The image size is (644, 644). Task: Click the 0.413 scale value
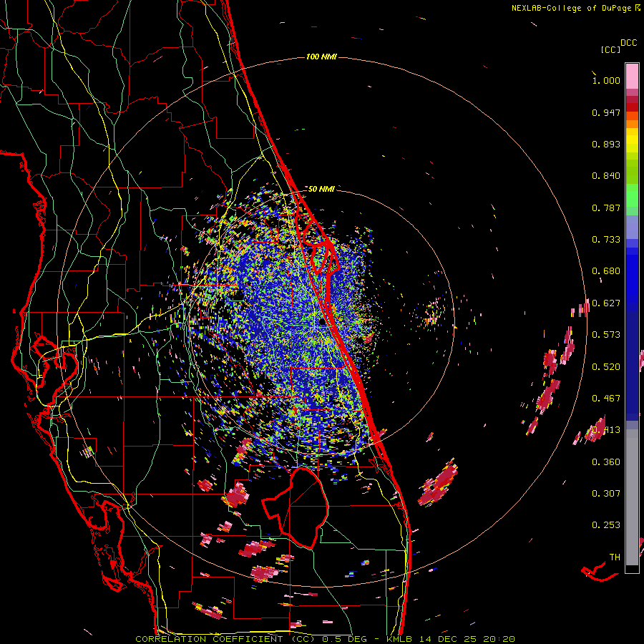[x=606, y=430]
